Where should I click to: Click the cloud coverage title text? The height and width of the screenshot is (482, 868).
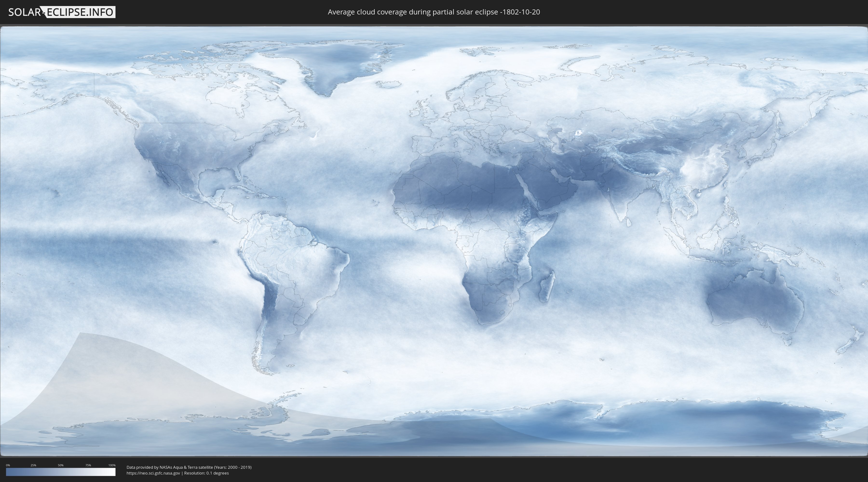[x=434, y=12]
